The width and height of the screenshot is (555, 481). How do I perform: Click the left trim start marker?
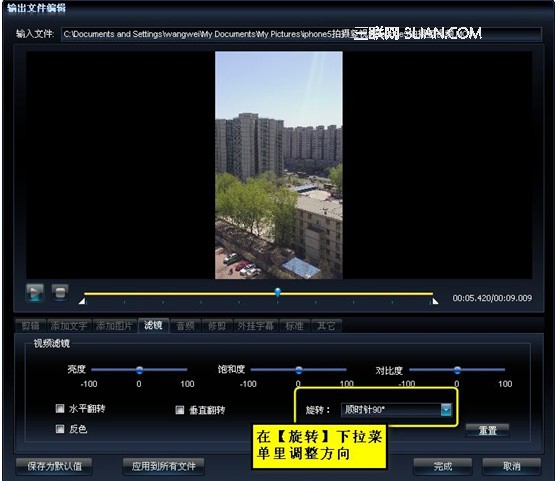coord(82,301)
